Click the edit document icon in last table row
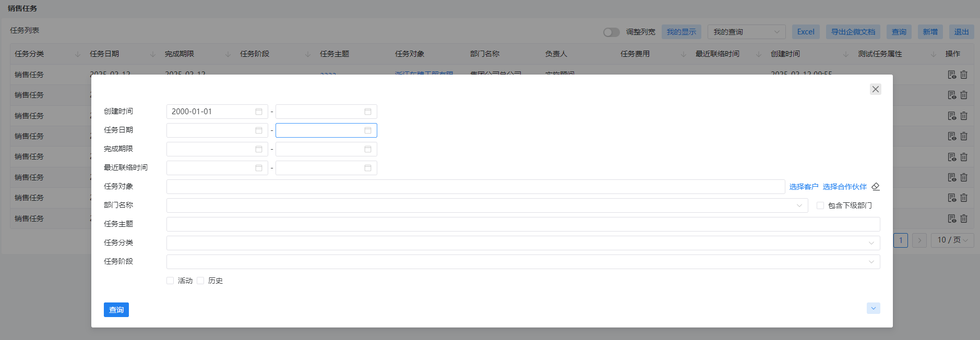Viewport: 980px width, 340px height. (952, 218)
